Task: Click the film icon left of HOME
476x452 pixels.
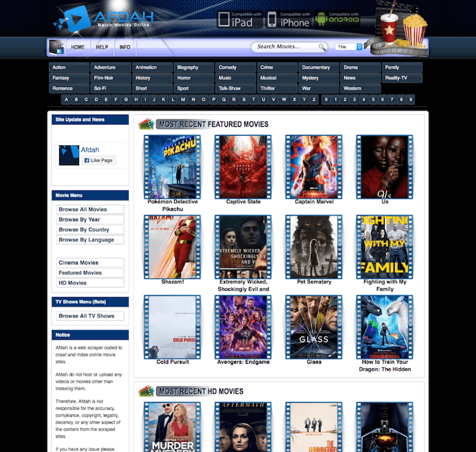Action: pos(56,47)
